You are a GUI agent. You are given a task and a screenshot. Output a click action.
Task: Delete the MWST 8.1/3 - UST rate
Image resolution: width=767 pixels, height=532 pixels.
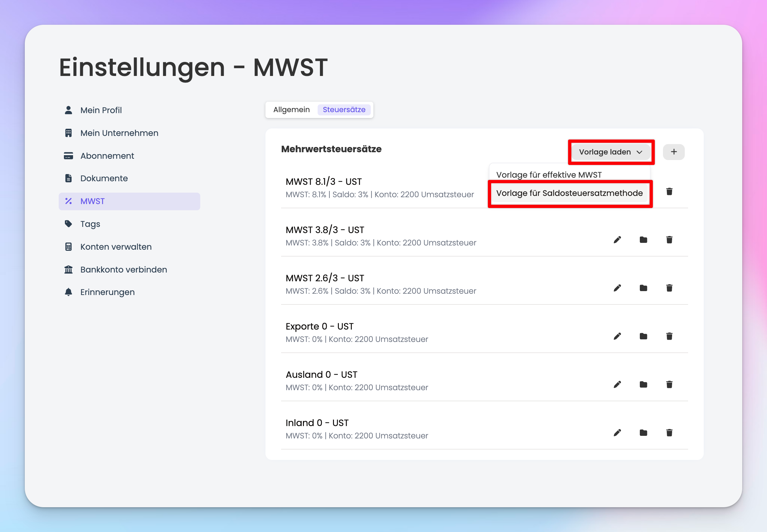[x=669, y=191]
